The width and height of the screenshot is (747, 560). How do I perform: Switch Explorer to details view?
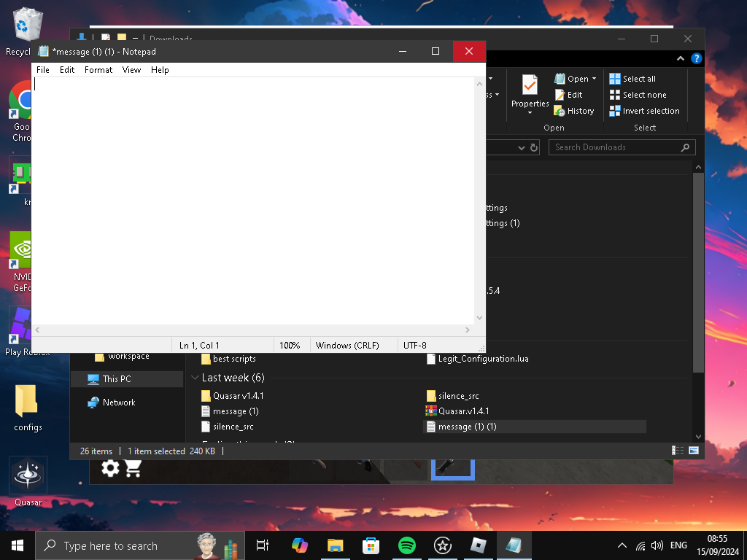(677, 450)
